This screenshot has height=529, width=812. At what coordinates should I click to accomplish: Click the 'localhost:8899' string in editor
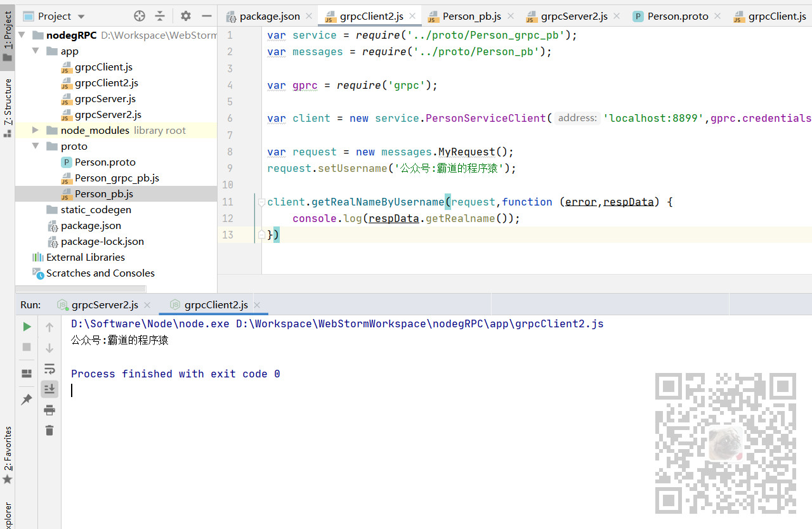click(653, 118)
